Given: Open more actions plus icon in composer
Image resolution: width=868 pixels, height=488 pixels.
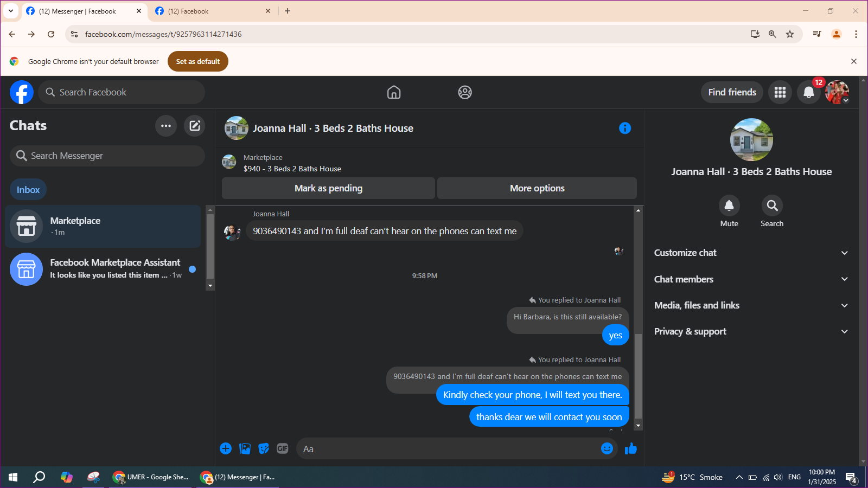Looking at the screenshot, I should coord(226,448).
